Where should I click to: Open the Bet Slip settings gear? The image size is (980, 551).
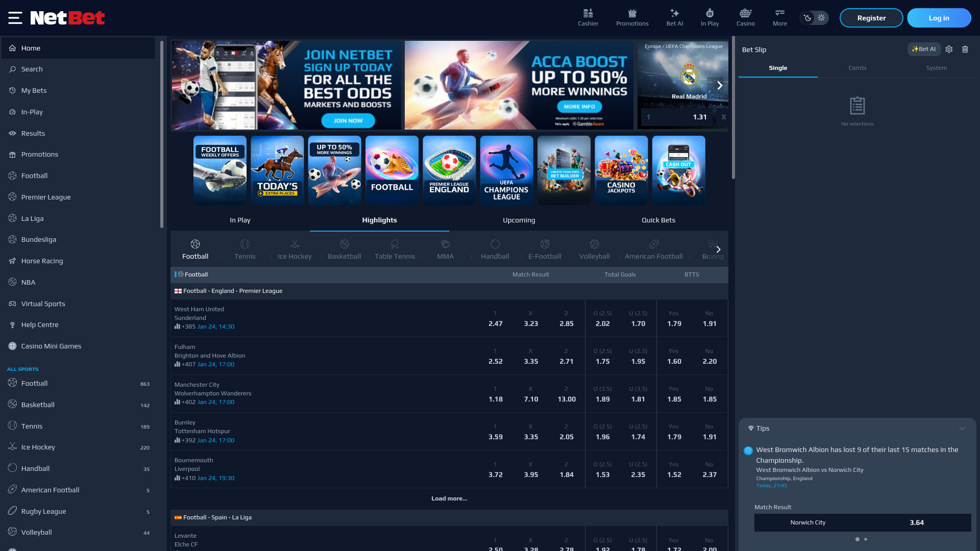tap(949, 49)
